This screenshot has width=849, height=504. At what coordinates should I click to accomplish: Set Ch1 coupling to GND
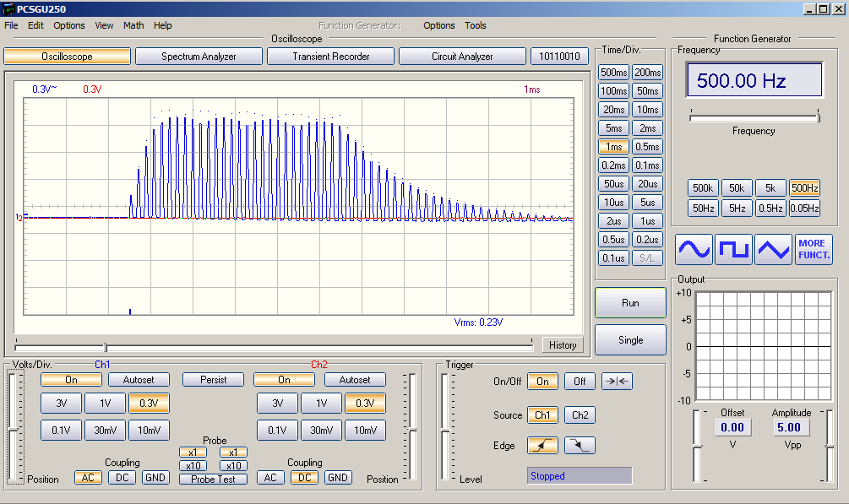[155, 478]
